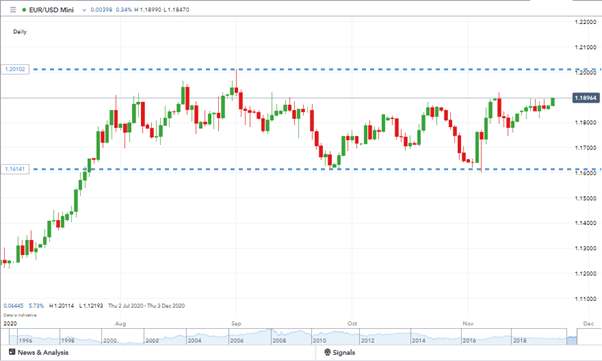Click 2018 in the history navigator
This screenshot has height=361, width=602.
point(520,341)
